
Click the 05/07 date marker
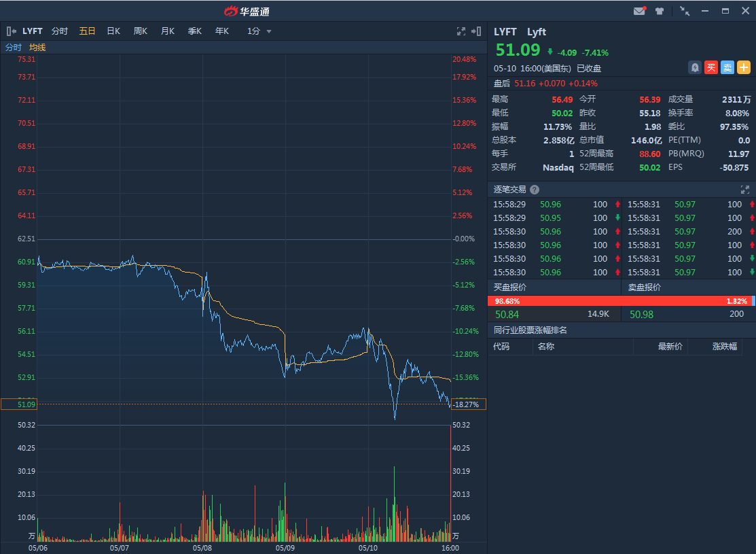coord(120,548)
